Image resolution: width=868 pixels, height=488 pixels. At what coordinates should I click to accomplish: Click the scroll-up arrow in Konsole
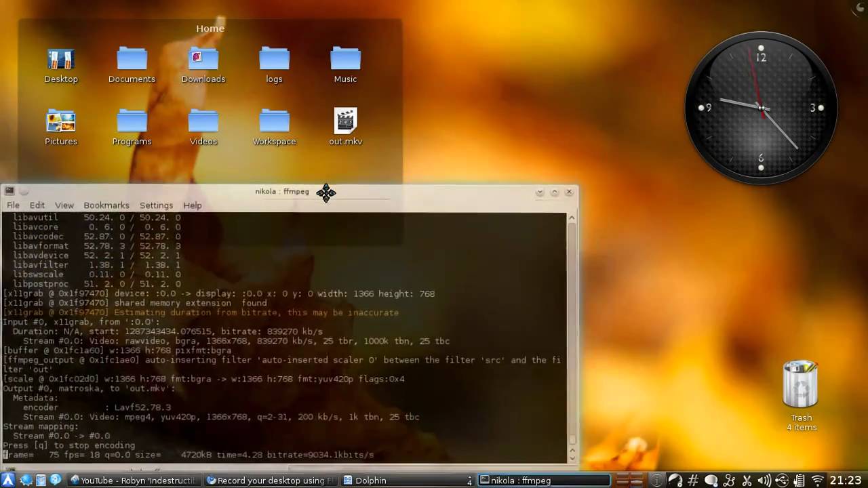pos(572,218)
